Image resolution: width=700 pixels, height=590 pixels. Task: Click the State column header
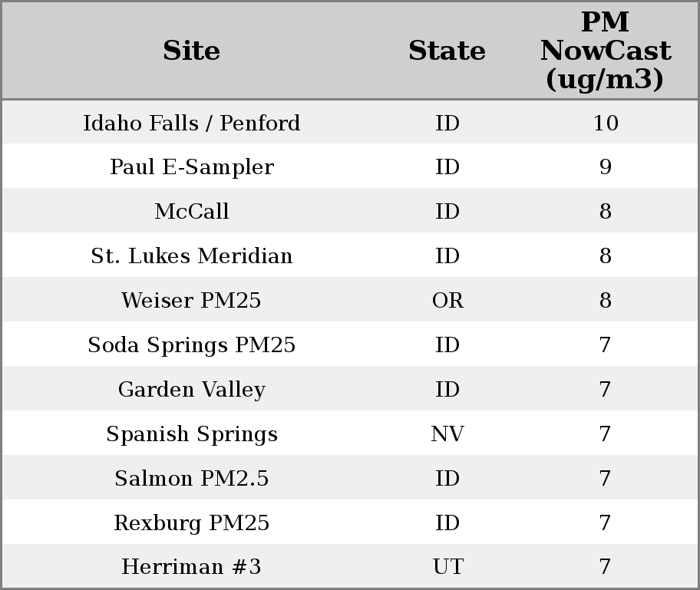(x=447, y=51)
